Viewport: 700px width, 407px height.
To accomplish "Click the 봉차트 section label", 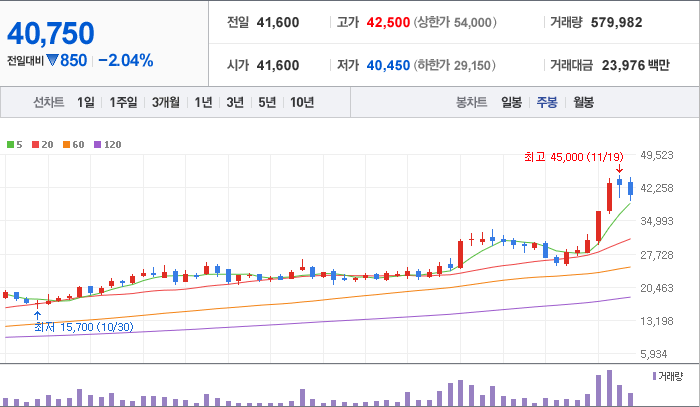I will [x=471, y=102].
